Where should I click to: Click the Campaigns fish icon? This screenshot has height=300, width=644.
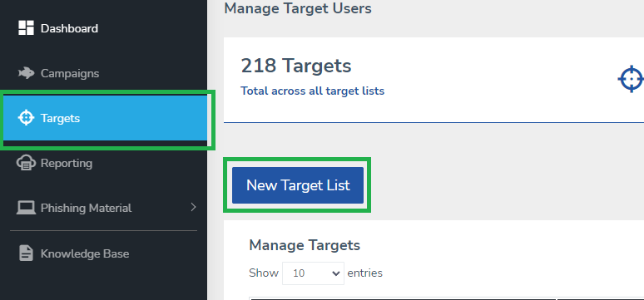coord(26,73)
